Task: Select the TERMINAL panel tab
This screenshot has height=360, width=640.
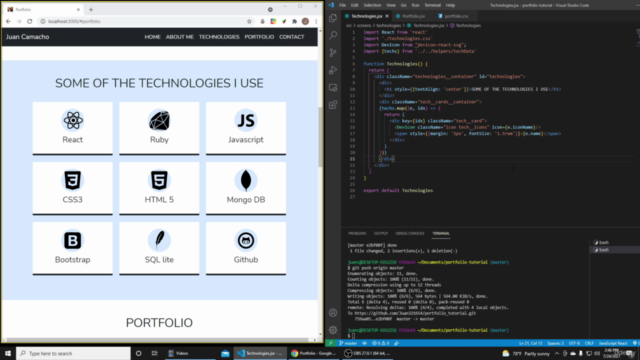Action: (x=441, y=233)
